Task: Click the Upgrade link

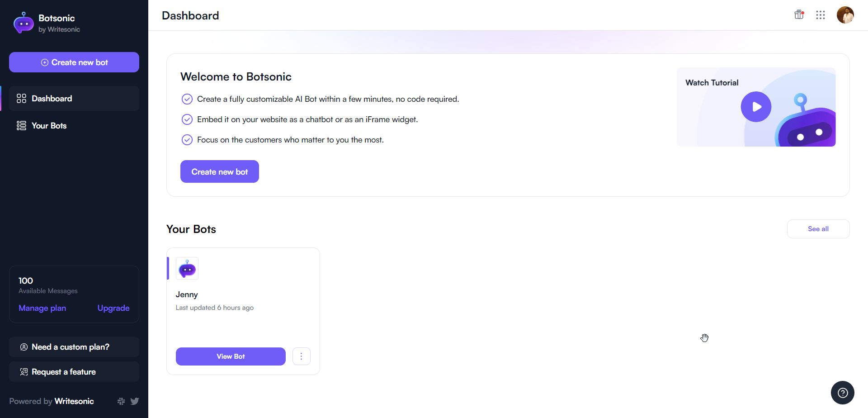Action: [x=113, y=308]
